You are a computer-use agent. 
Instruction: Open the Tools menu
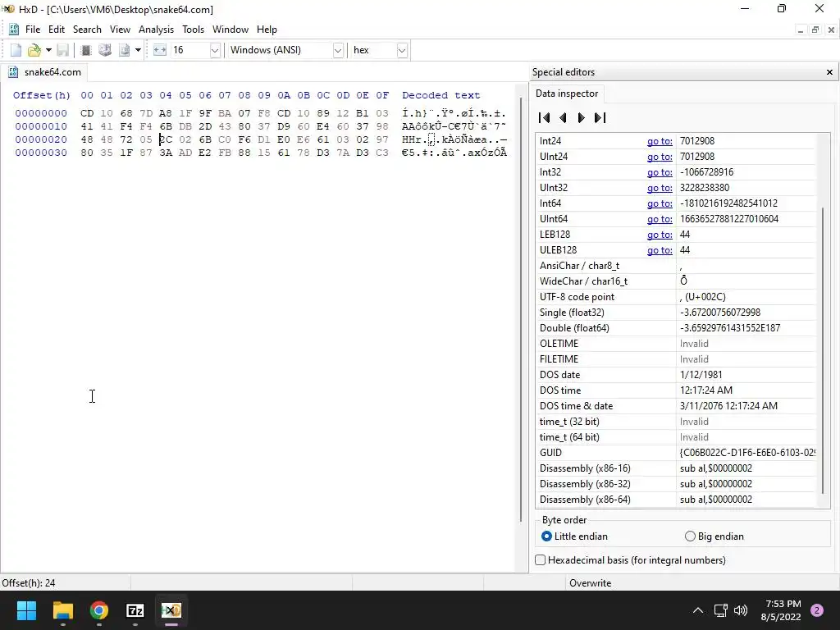tap(193, 30)
